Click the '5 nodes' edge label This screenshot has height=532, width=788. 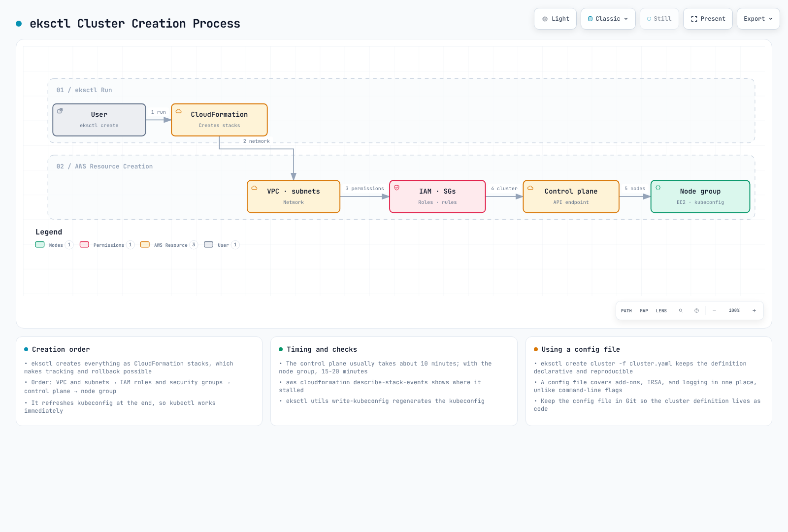[x=635, y=189]
